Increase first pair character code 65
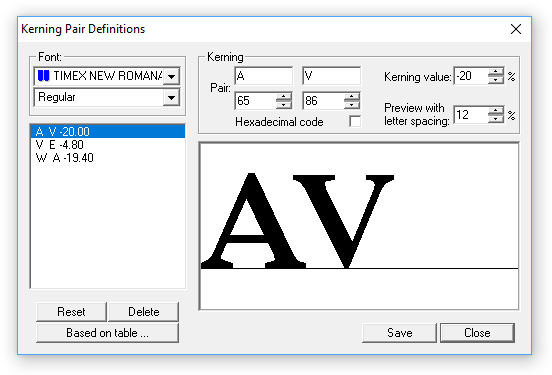The height and width of the screenshot is (375, 552). [284, 97]
